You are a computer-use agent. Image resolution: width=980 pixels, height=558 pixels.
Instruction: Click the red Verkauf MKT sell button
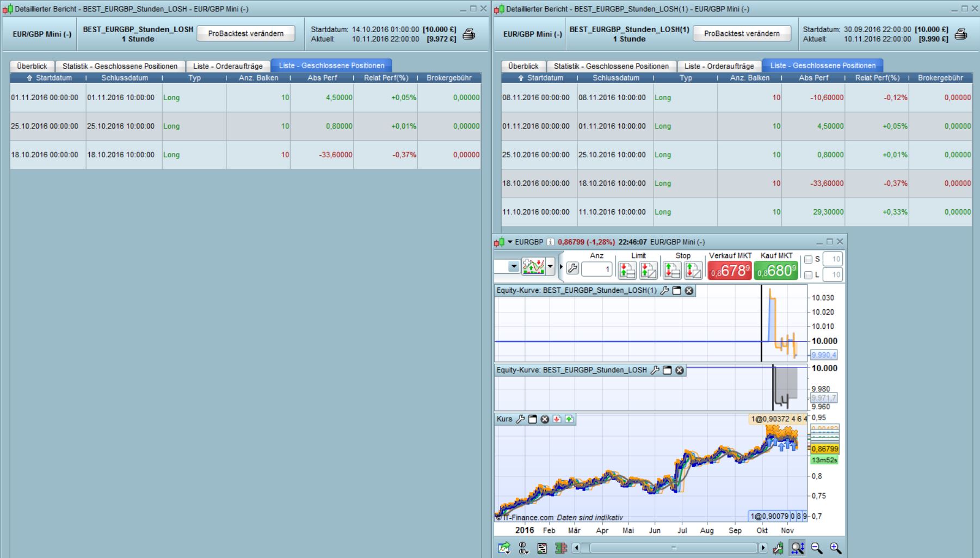click(729, 270)
